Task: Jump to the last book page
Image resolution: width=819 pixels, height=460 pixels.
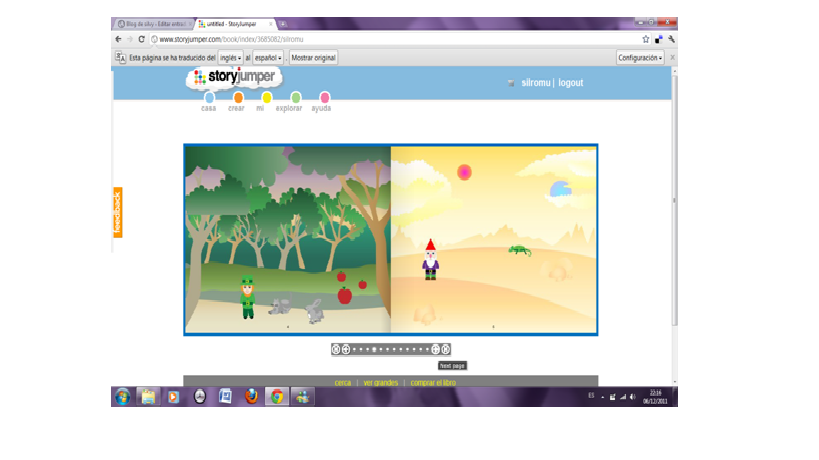Action: click(446, 349)
